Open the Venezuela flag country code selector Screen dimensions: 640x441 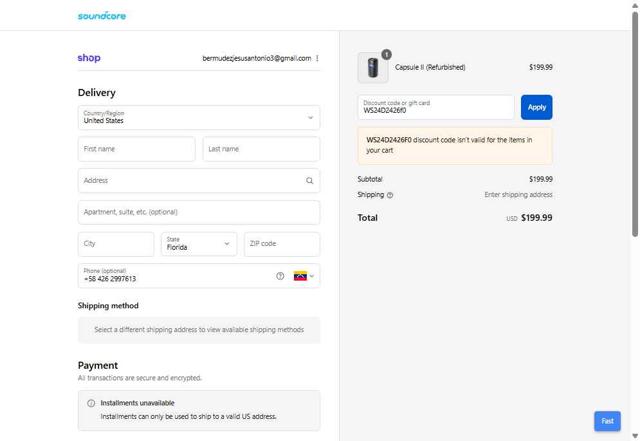click(x=304, y=276)
